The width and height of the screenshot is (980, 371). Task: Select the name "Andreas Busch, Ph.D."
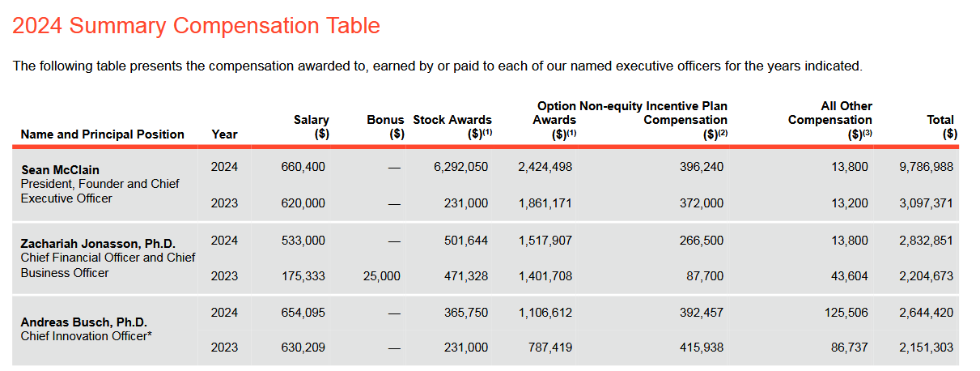84,322
